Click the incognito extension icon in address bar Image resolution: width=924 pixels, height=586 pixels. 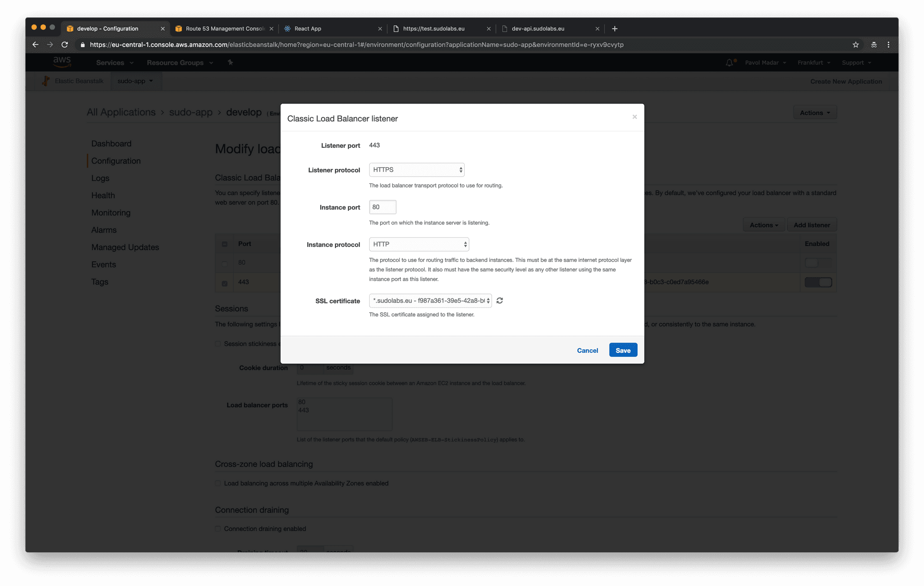[874, 45]
